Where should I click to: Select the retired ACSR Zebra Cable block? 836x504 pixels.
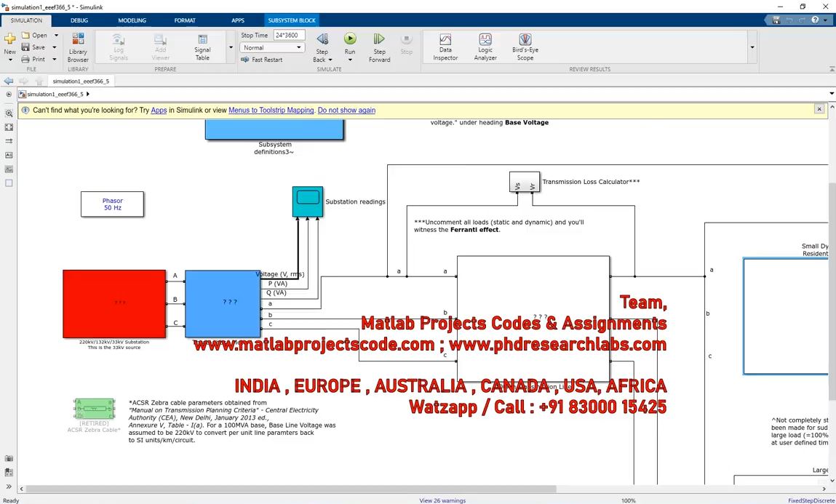point(95,409)
